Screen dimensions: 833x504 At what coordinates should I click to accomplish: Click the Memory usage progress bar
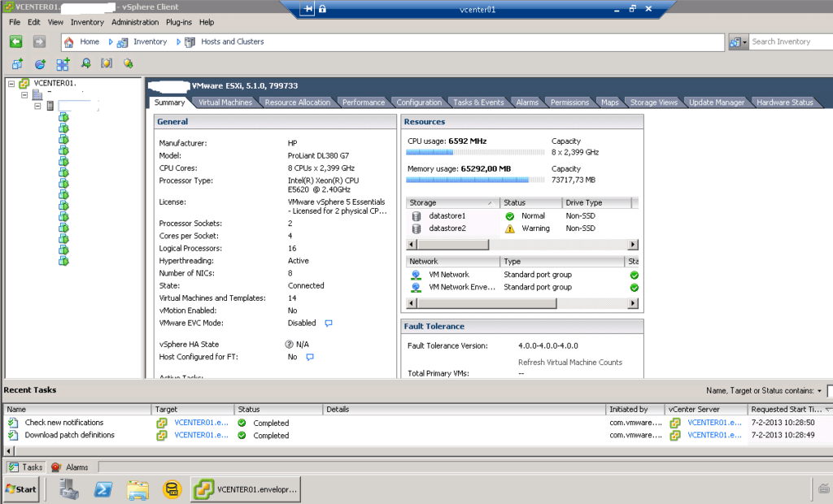click(x=475, y=180)
